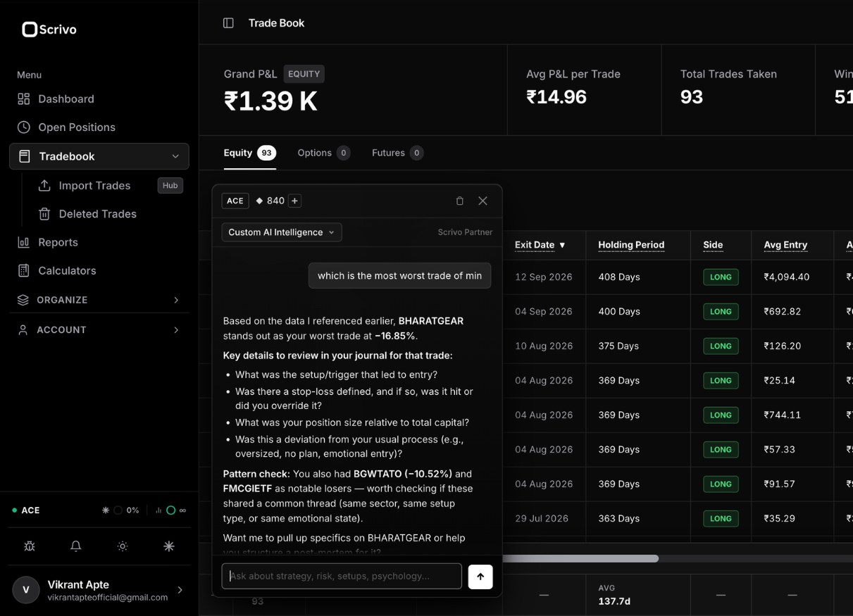This screenshot has width=853, height=616.
Task: Click the EQUITY badge beside Grand P&L
Action: [304, 74]
